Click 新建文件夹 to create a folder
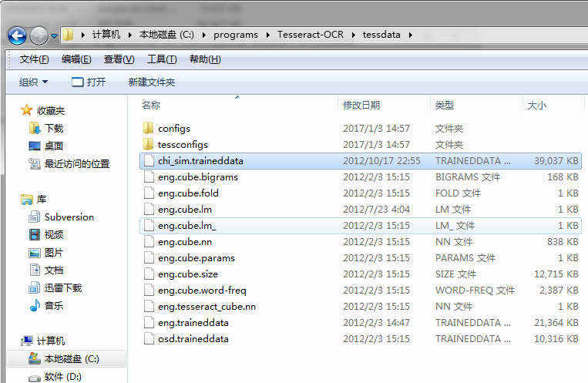The height and width of the screenshot is (383, 588). pos(152,82)
